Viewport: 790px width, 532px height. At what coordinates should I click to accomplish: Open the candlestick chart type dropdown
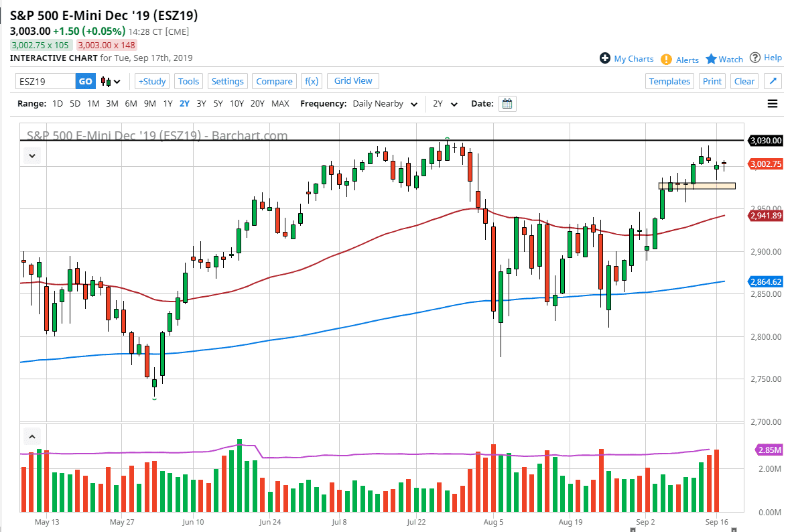tap(111, 82)
